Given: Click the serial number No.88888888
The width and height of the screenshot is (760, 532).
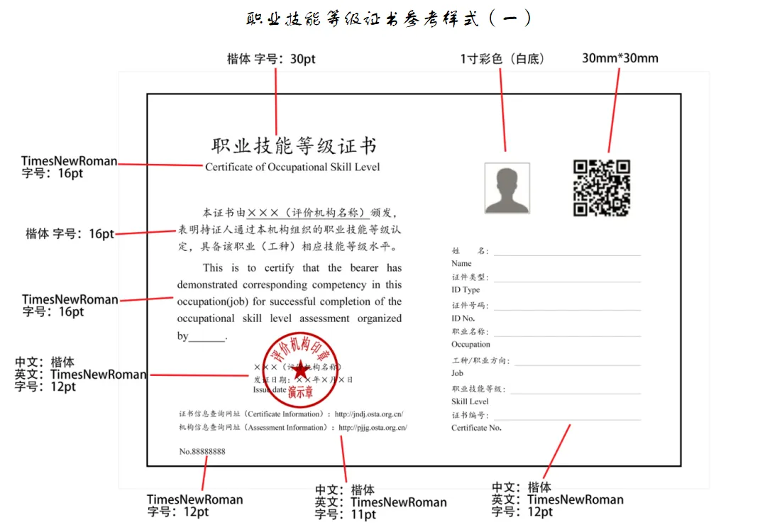Looking at the screenshot, I should 202,451.
